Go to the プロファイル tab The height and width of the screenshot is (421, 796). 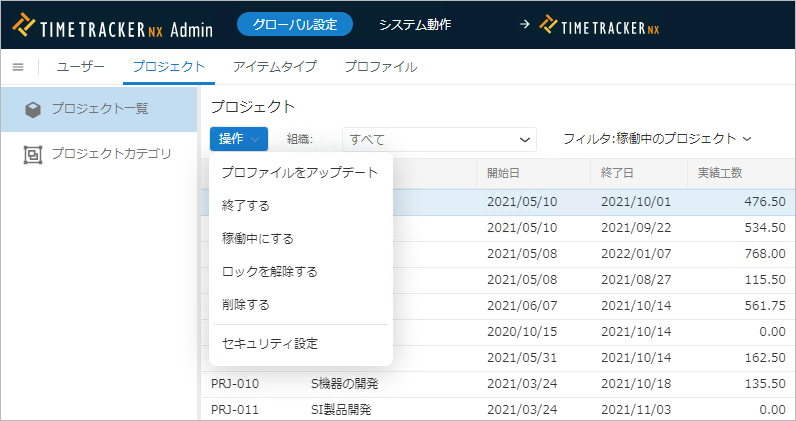pyautogui.click(x=380, y=67)
